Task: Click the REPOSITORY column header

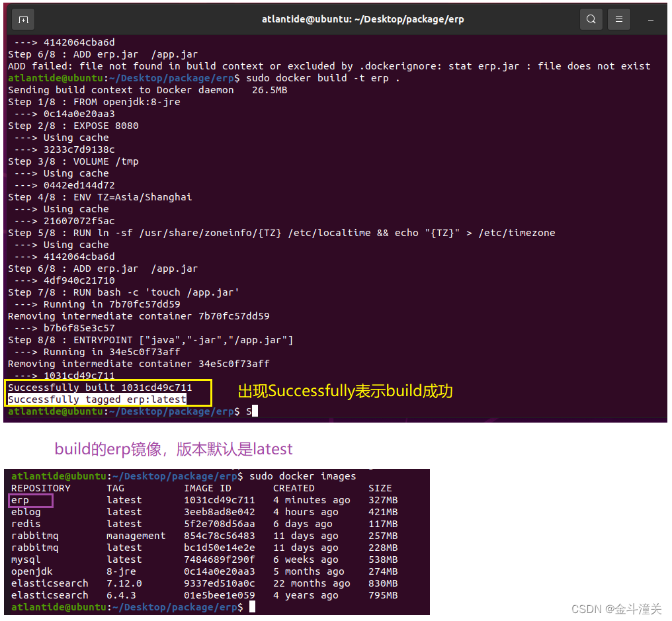Action: point(41,488)
